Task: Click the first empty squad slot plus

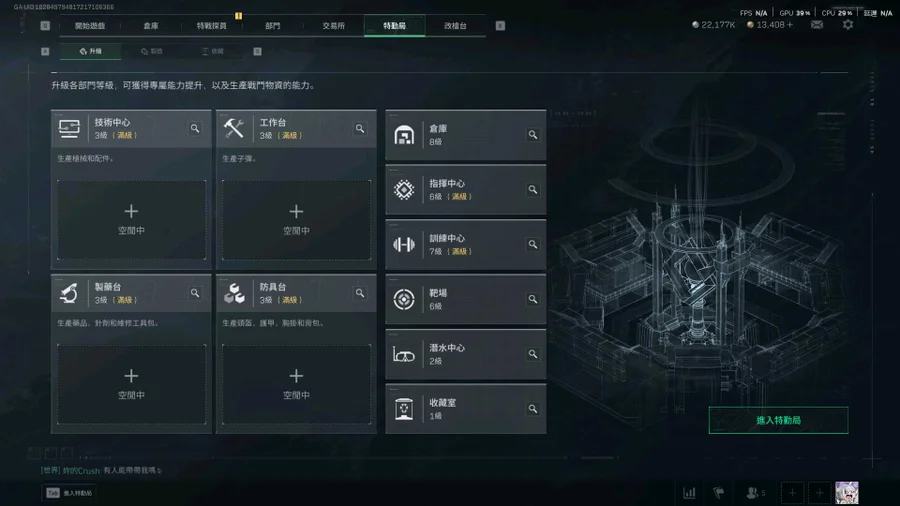Action: tap(792, 493)
